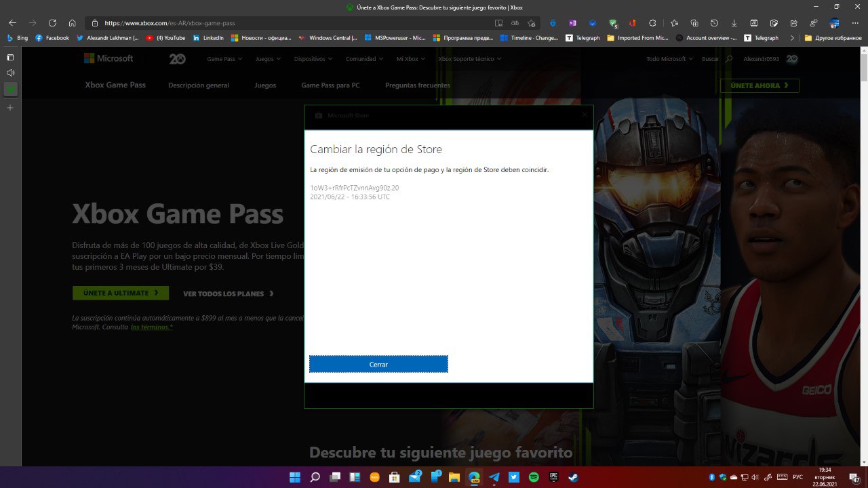
Task: Open the Facebook bookmark
Action: [52, 38]
